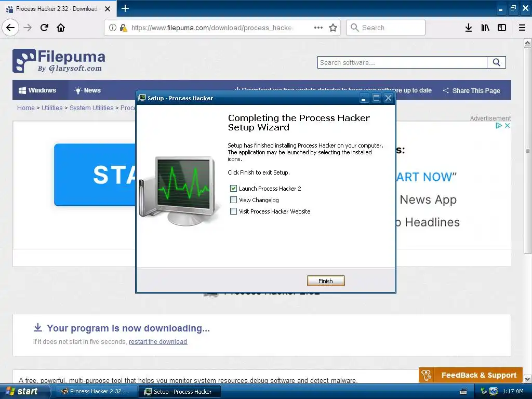The image size is (532, 399).
Task: Click the Firefox address bar URL
Action: click(212, 28)
